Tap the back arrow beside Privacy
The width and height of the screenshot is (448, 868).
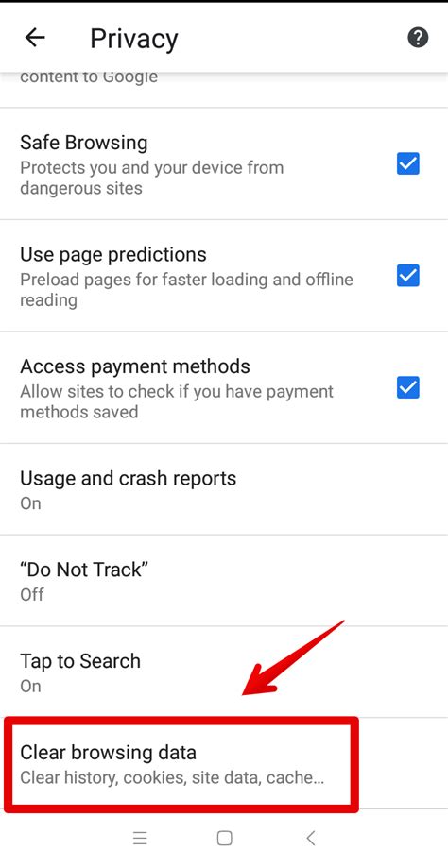coord(35,38)
